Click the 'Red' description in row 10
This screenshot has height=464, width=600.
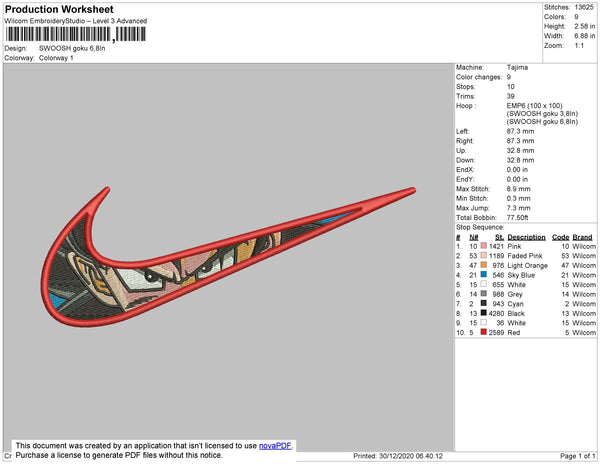point(514,332)
